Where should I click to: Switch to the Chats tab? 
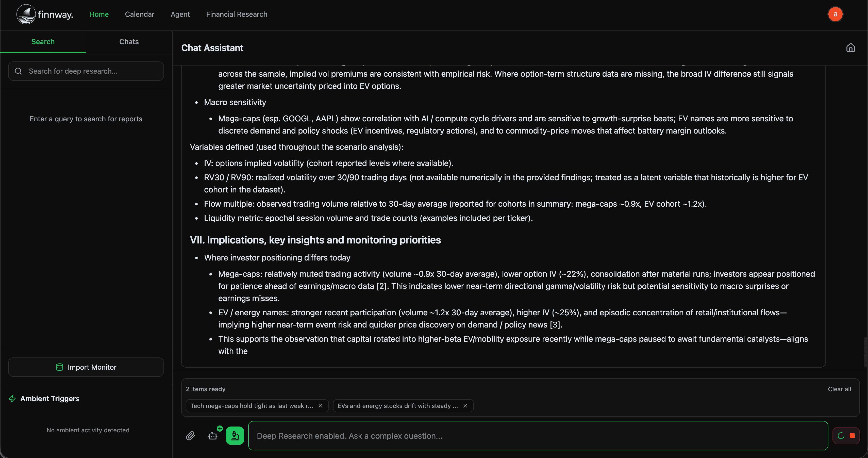point(129,42)
